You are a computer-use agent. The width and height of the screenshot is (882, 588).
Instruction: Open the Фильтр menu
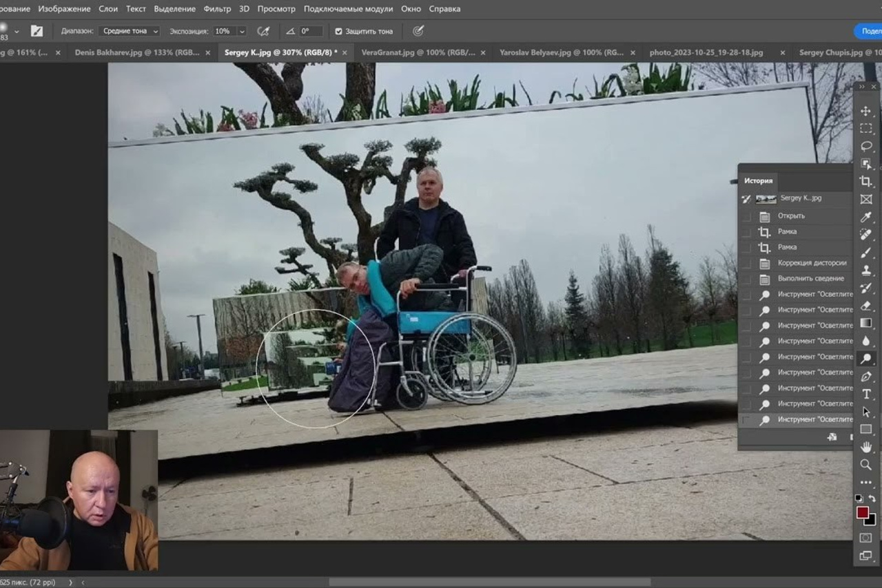click(217, 9)
